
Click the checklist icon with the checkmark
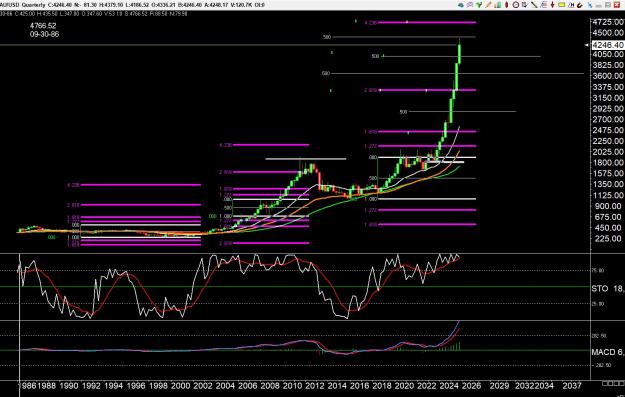[525, 5]
